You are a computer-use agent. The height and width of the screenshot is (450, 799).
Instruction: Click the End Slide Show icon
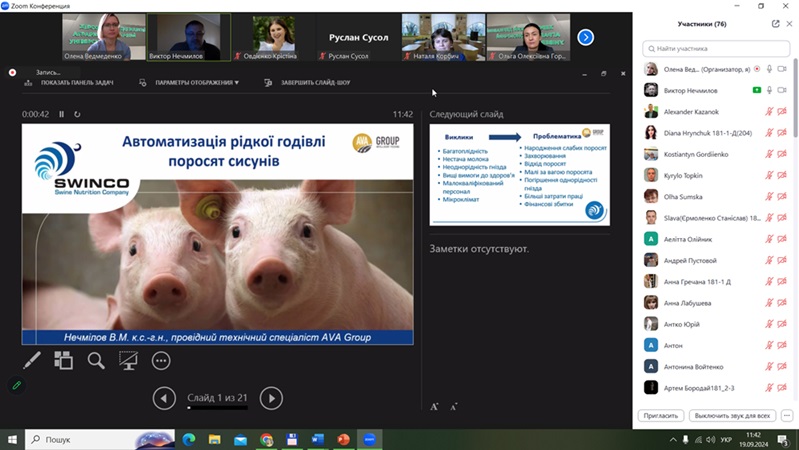pos(268,83)
